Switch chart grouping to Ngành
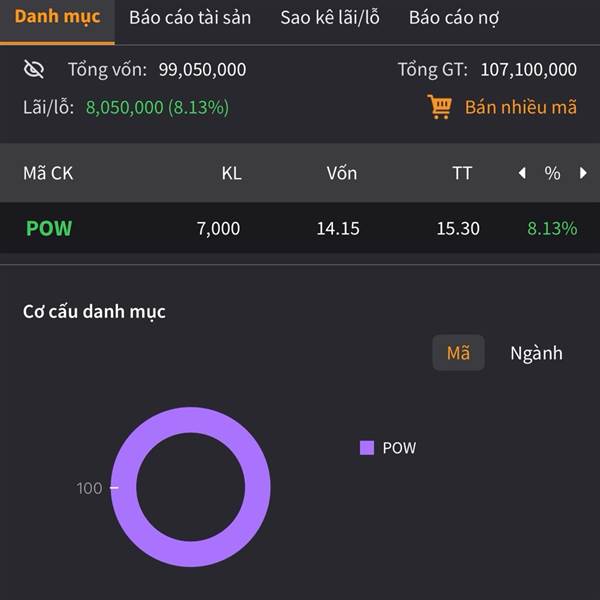Image resolution: width=600 pixels, height=600 pixels. coord(536,353)
